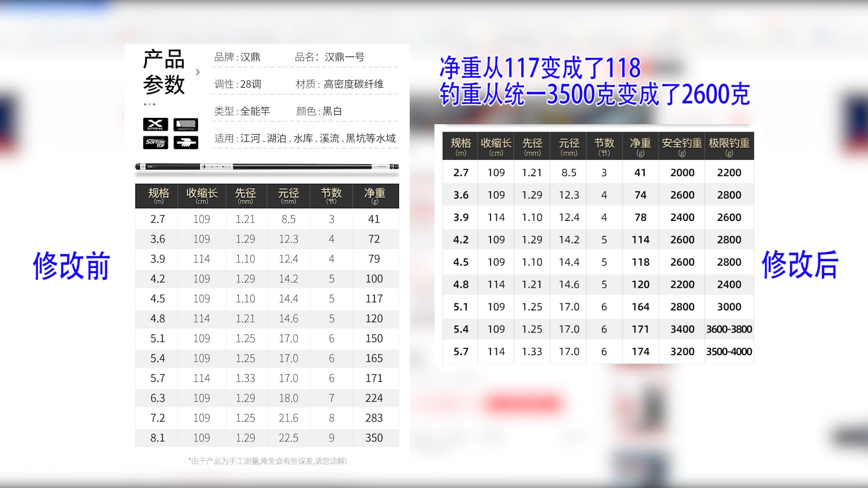Click 规格 header in left table
The height and width of the screenshot is (488, 868).
(x=158, y=196)
